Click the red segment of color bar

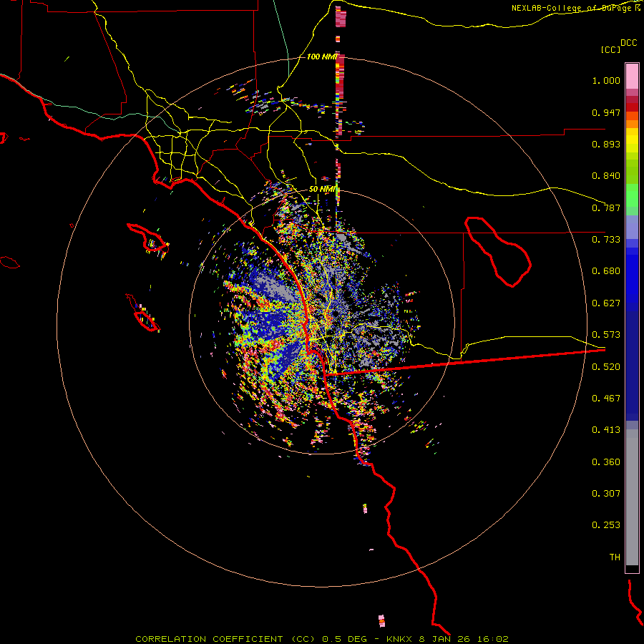pyautogui.click(x=632, y=107)
